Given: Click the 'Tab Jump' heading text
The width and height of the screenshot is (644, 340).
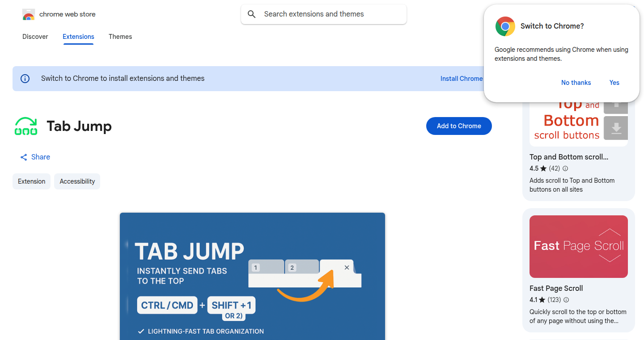Looking at the screenshot, I should [79, 126].
